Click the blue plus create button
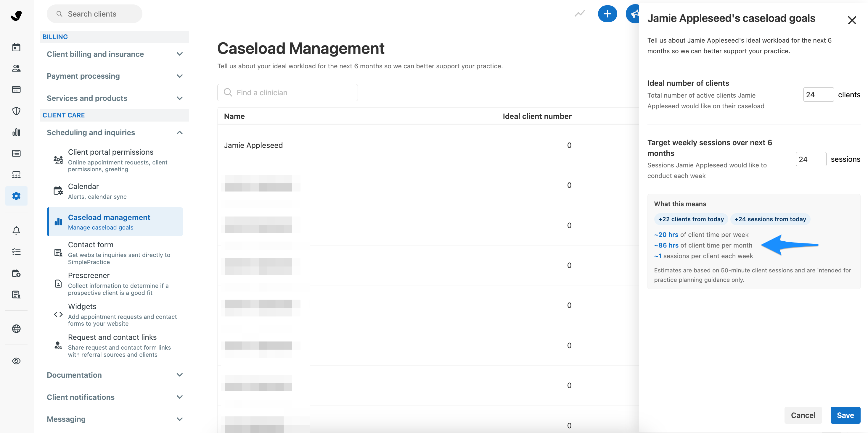The height and width of the screenshot is (433, 868). [x=607, y=14]
